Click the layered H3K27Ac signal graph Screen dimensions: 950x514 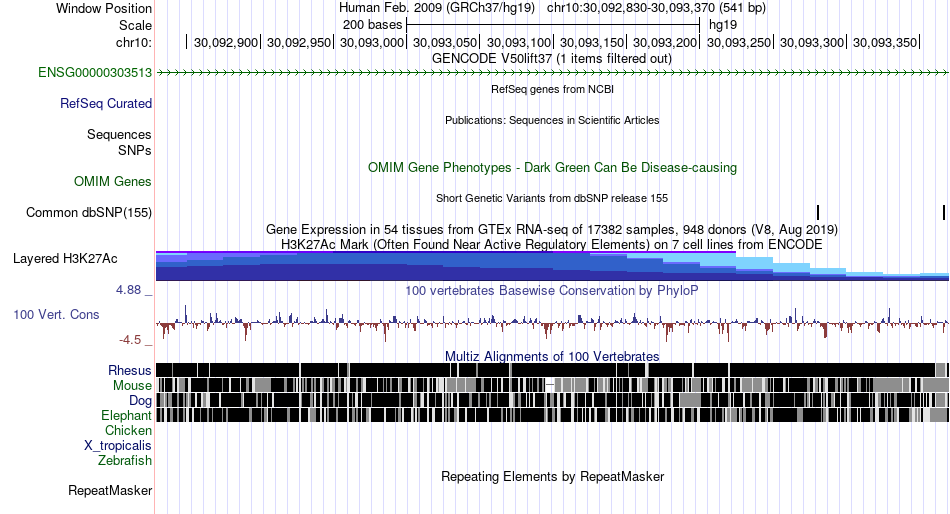point(552,266)
